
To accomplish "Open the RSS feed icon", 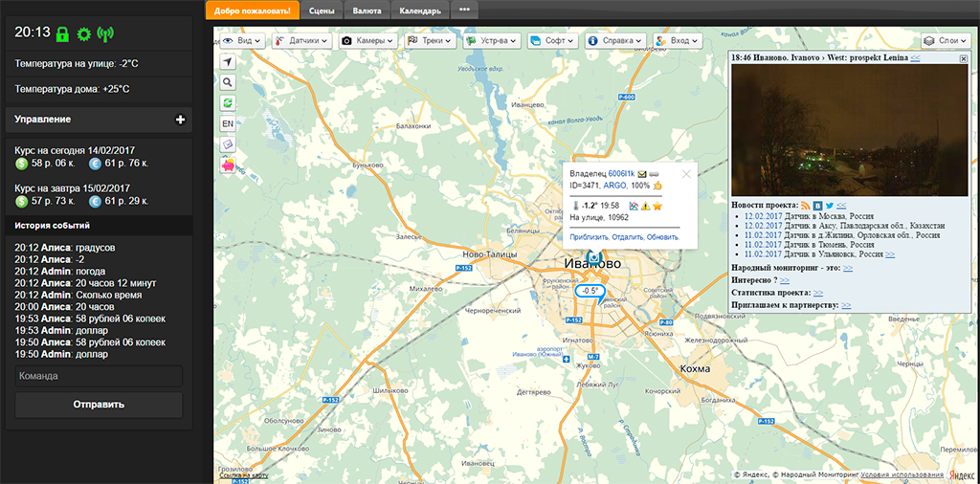I will click(806, 205).
